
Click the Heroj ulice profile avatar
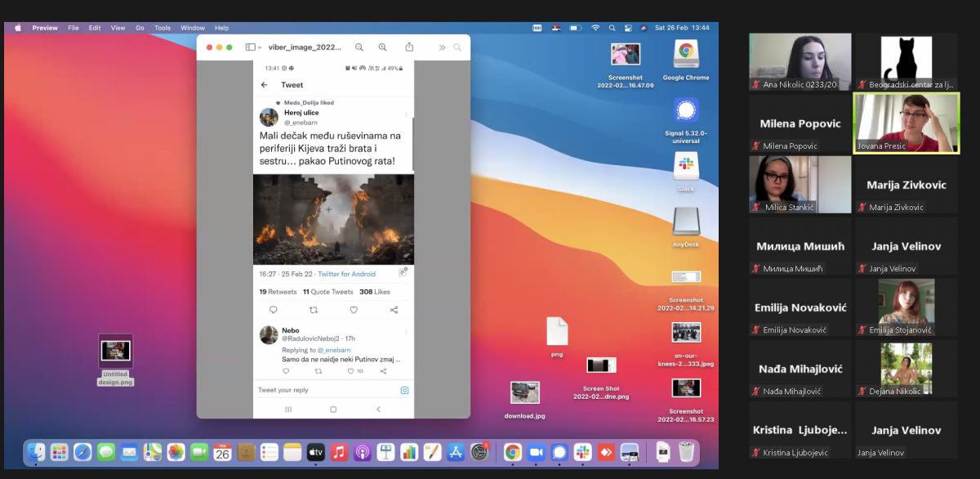(x=269, y=117)
